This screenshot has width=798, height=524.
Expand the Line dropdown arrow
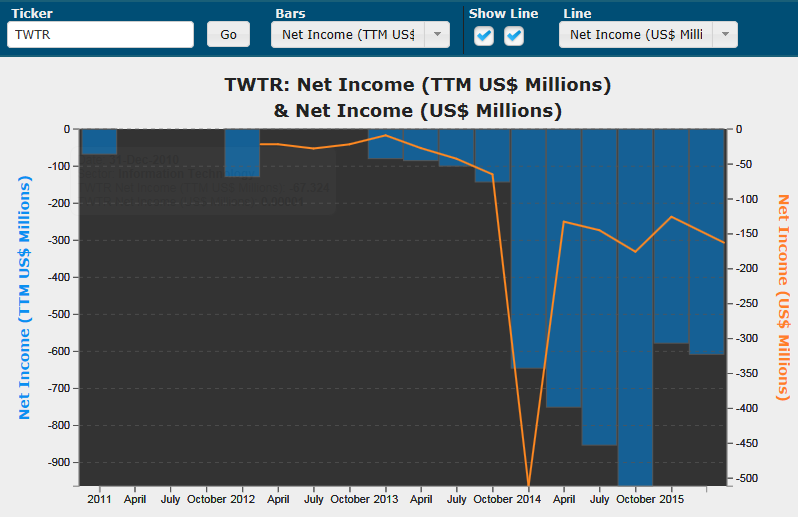point(725,35)
